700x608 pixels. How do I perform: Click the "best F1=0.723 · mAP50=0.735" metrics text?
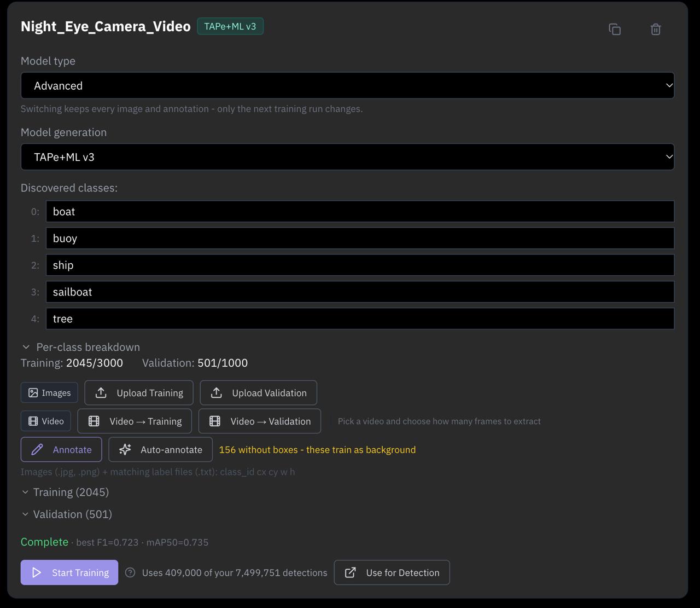coord(142,542)
